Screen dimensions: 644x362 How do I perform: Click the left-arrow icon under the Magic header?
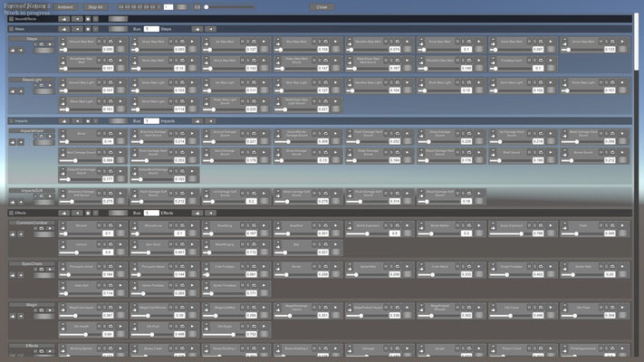[x=21, y=316]
